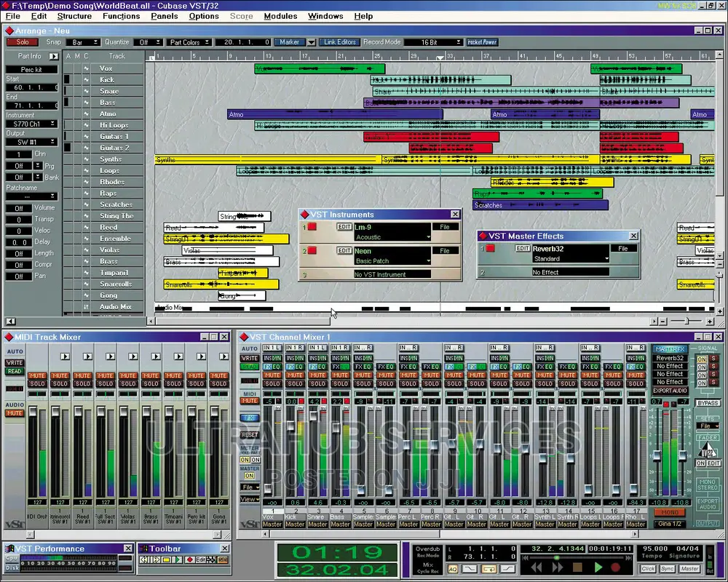Toggle the Part Info panel arrow icon
The height and width of the screenshot is (582, 728).
coord(54,56)
